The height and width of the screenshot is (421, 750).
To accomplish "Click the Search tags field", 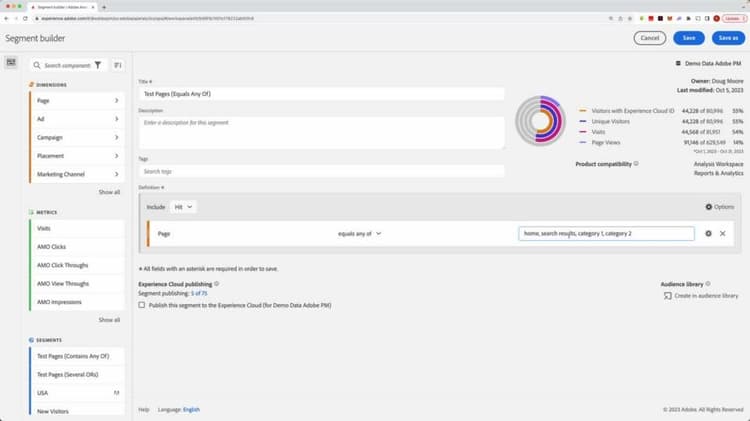I will coord(321,171).
